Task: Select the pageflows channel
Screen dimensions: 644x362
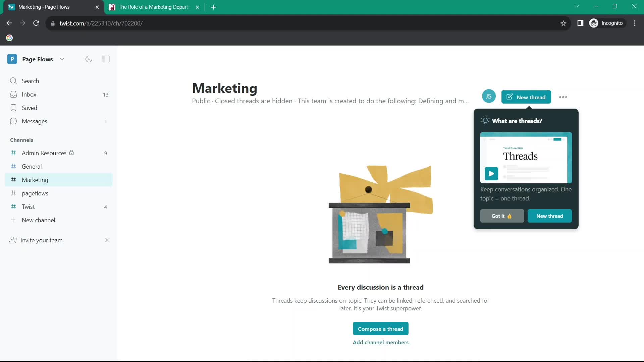Action: (35, 193)
